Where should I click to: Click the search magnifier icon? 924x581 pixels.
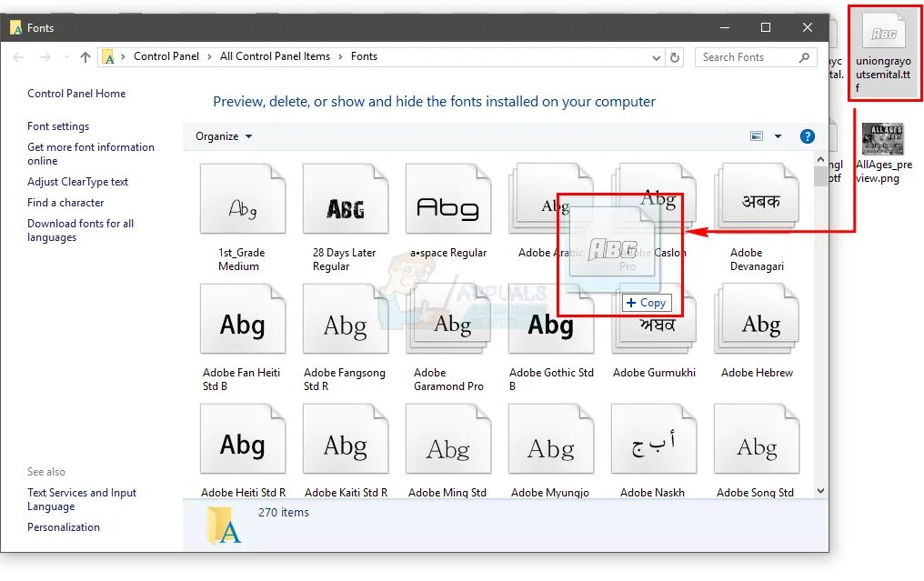804,57
